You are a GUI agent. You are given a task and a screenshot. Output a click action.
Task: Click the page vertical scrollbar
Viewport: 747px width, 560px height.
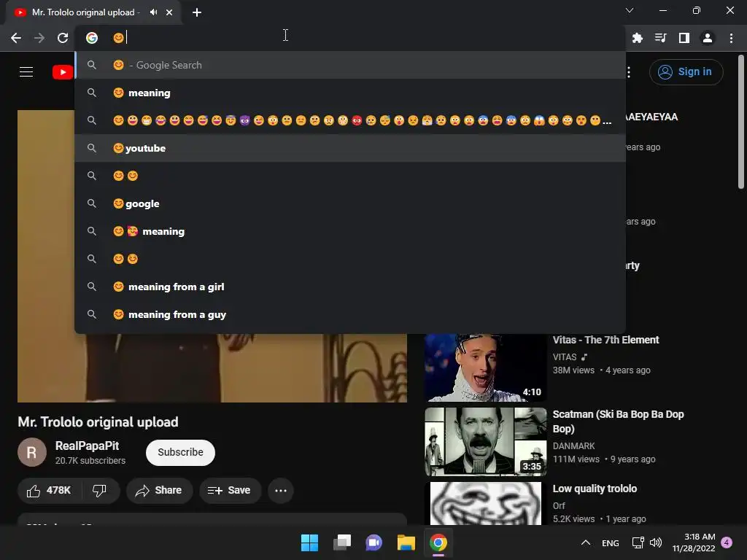(x=741, y=122)
